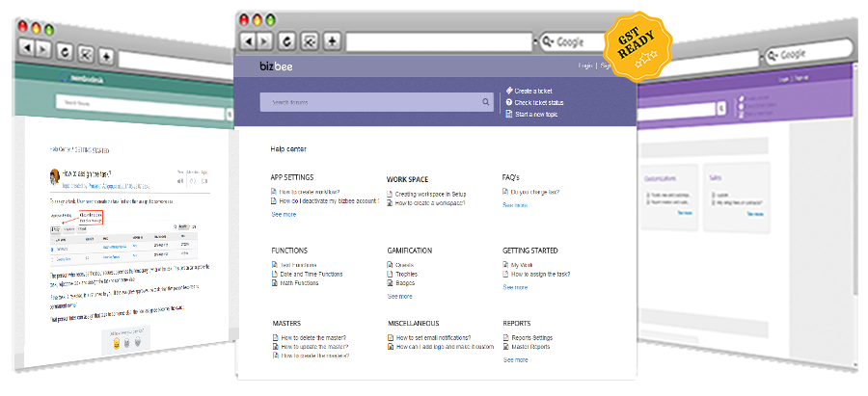Click the document icon beside Trophies
Viewport: 868px width, 396px height.
(x=391, y=274)
